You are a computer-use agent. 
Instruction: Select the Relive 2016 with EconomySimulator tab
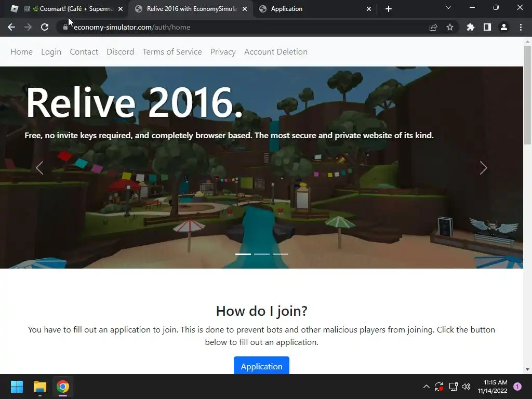190,9
